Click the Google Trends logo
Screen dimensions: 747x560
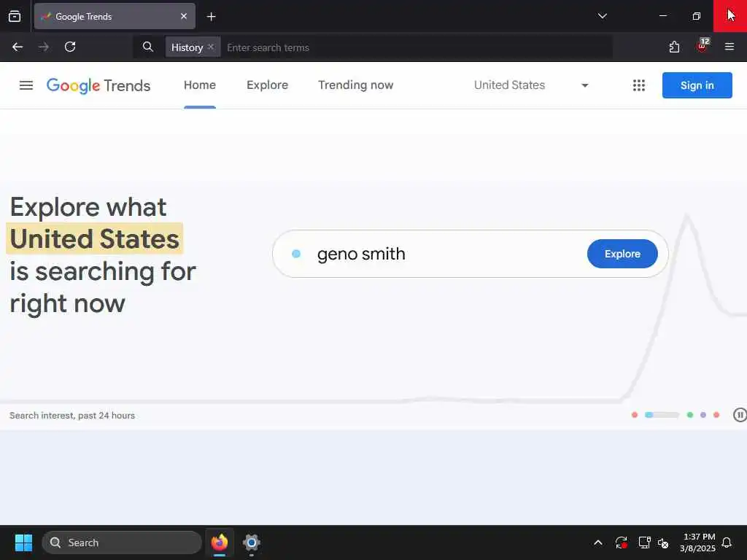click(98, 85)
